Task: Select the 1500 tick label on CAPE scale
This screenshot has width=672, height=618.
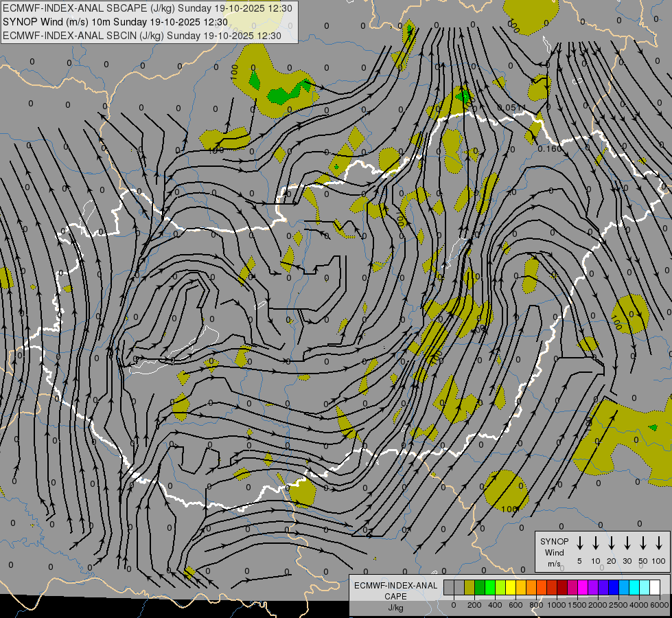Action: pos(577,605)
